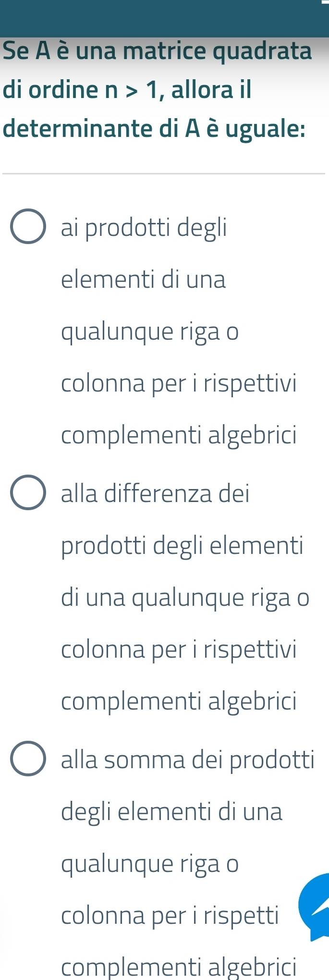Click the dark teal header bar
The width and height of the screenshot is (329, 980).
(x=163, y=19)
